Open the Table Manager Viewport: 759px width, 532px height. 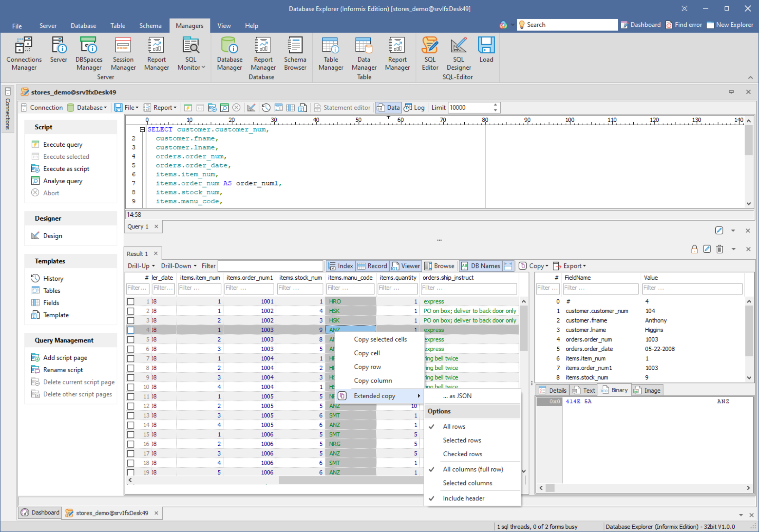(x=331, y=53)
